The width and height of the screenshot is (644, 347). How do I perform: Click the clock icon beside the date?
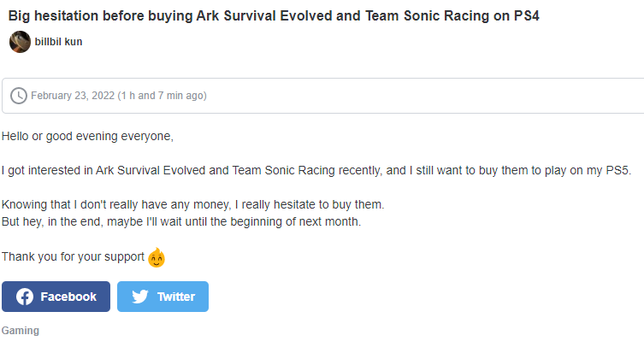pyautogui.click(x=19, y=96)
